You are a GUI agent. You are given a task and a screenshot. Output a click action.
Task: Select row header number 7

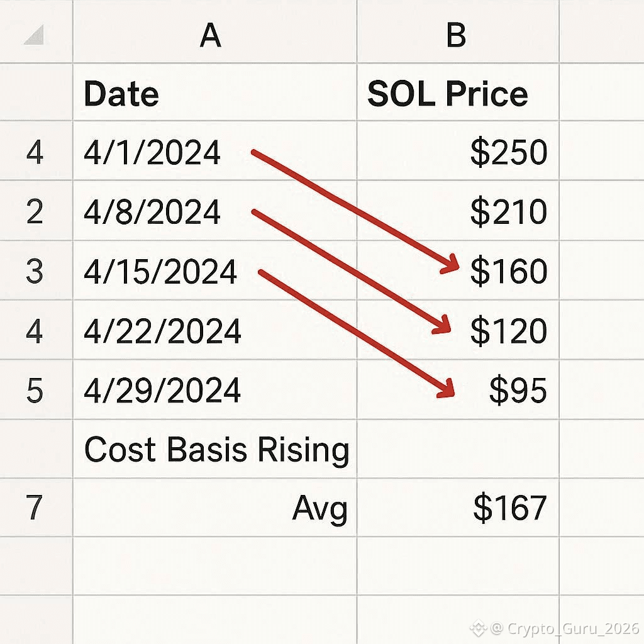tap(35, 508)
